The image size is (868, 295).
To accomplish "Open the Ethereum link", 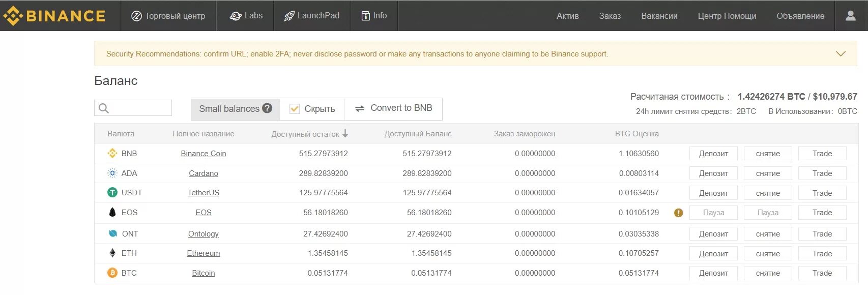I will click(x=204, y=253).
